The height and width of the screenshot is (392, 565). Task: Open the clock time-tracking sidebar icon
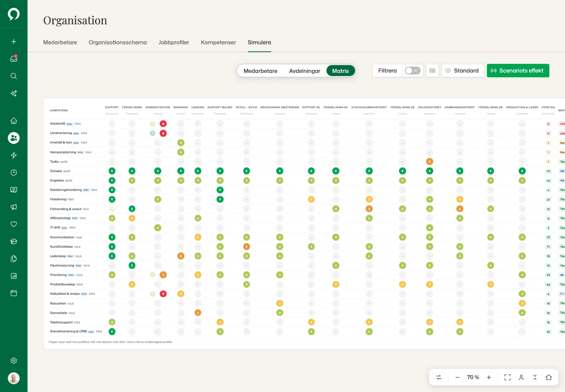[13, 173]
